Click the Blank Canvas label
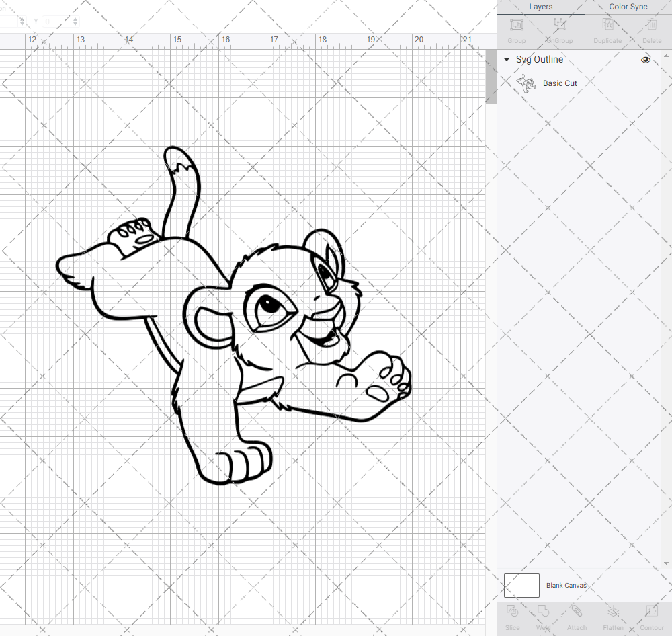Screen dimensions: 672x636 pos(566,586)
